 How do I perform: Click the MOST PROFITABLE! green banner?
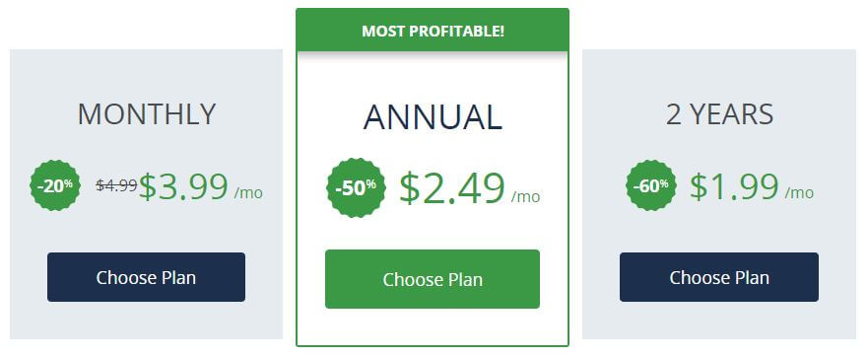[x=433, y=31]
